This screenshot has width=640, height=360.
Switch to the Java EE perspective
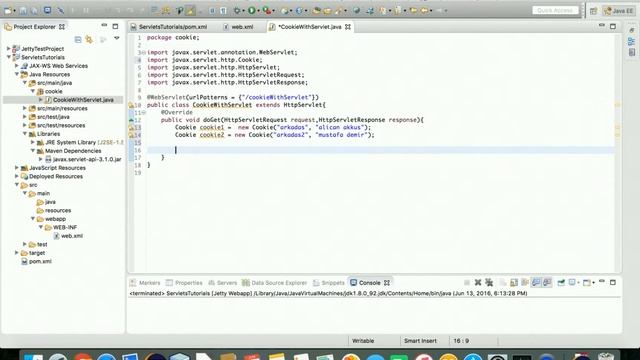click(618, 11)
